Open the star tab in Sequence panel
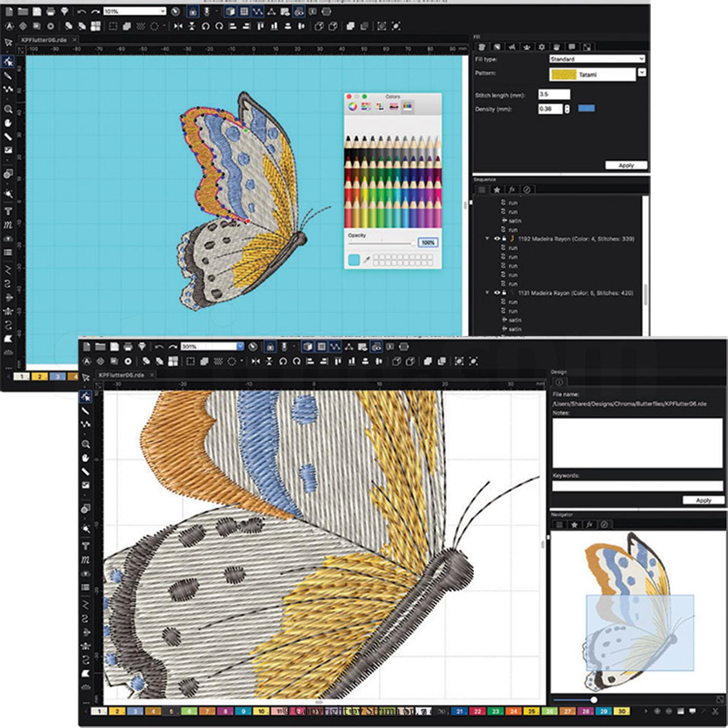The height and width of the screenshot is (728, 728). click(x=497, y=190)
